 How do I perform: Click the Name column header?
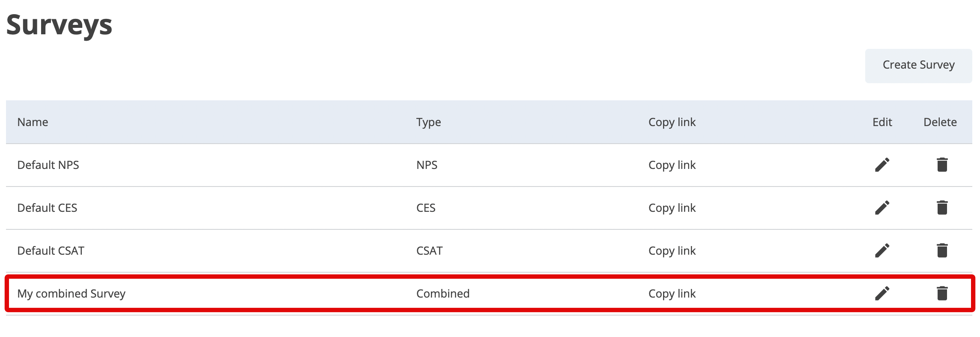(33, 122)
